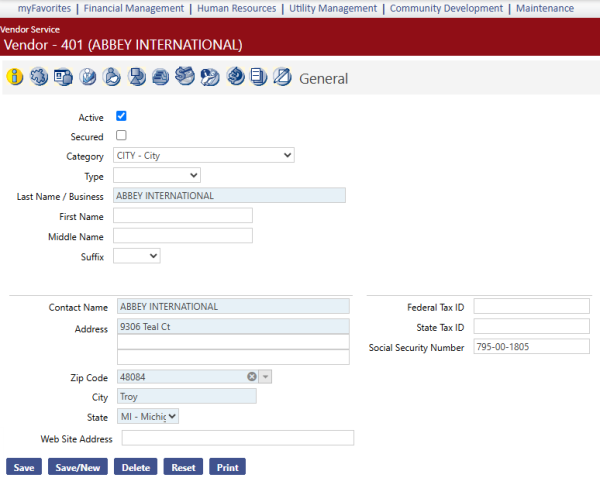Click the Delete button
The width and height of the screenshot is (600, 478).
135,467
